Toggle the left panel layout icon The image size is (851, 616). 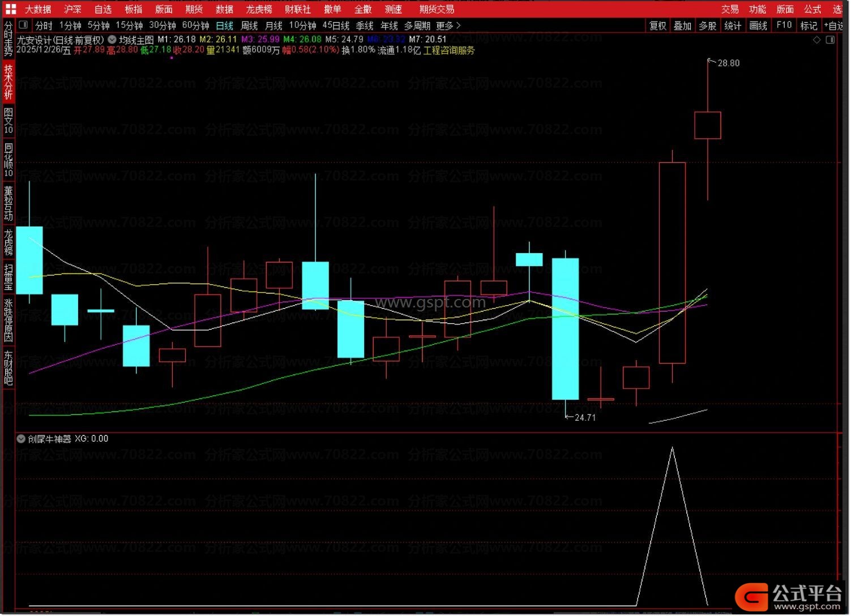pyautogui.click(x=23, y=25)
